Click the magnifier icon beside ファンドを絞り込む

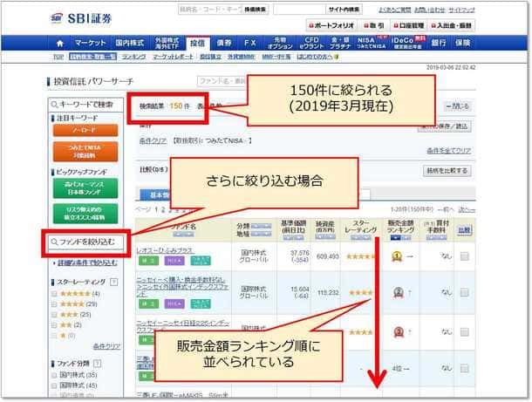point(54,242)
